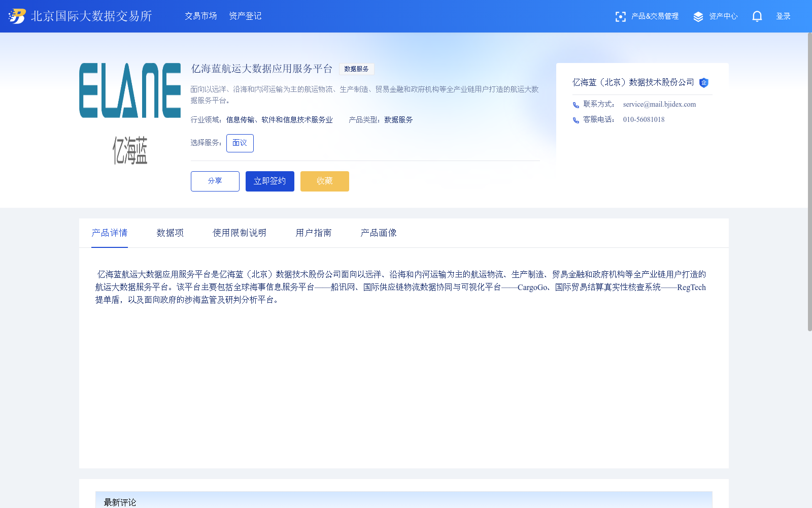Click the 数据服务 tag

[x=356, y=69]
